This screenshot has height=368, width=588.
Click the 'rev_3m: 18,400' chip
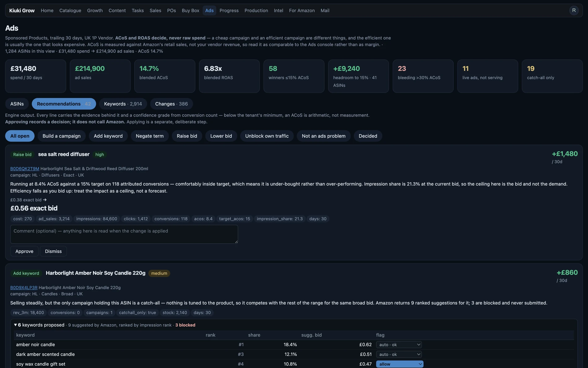[28, 312]
